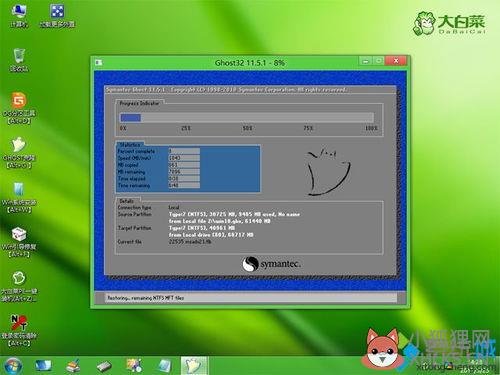
Task: Open the hard disk icon in taskbar
Action: [104, 366]
